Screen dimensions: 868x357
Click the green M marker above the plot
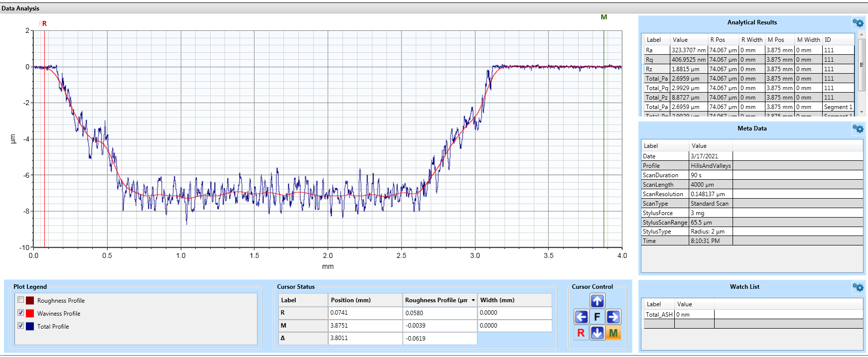pos(604,17)
